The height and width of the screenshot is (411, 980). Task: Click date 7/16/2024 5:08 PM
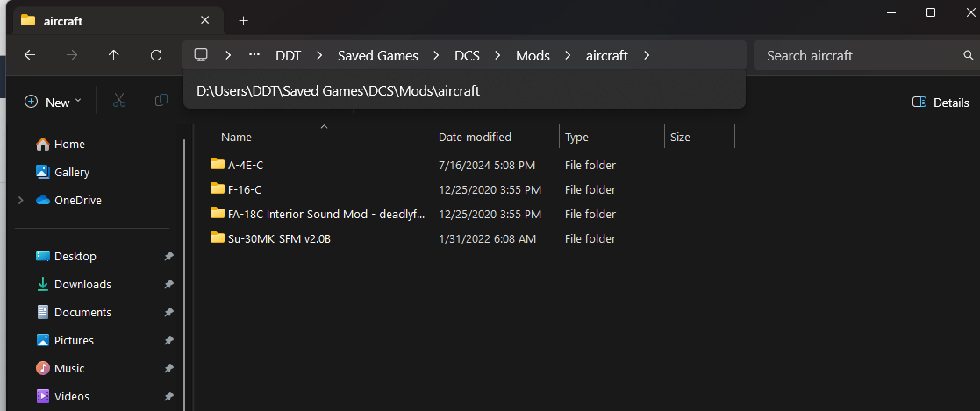(x=487, y=166)
